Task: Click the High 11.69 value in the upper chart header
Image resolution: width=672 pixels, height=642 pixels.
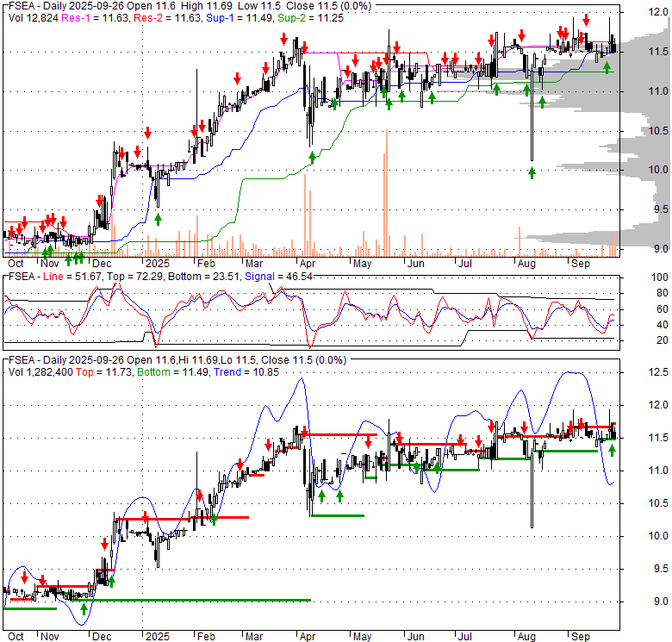Action: pos(207,6)
